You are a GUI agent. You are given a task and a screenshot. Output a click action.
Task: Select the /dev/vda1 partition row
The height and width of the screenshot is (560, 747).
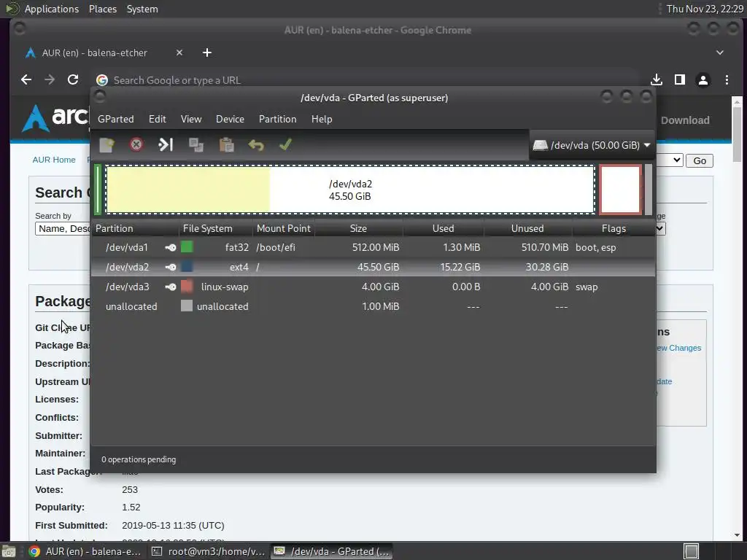click(x=373, y=248)
